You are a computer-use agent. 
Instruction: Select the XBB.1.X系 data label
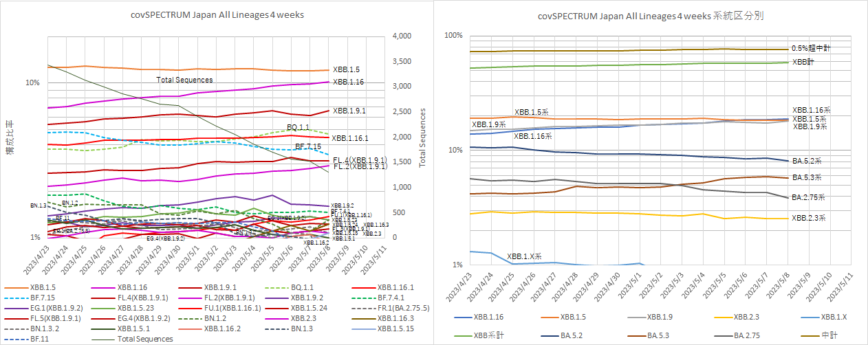(x=523, y=256)
